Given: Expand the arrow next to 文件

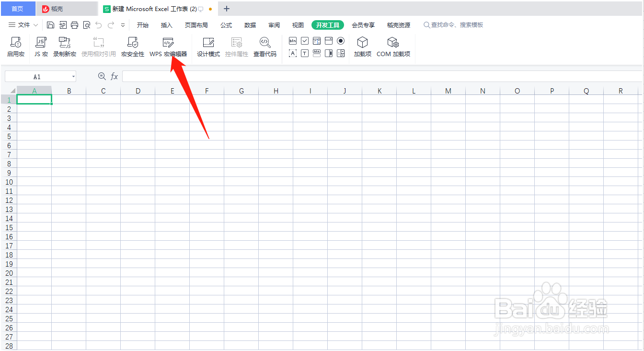Looking at the screenshot, I should tap(35, 25).
